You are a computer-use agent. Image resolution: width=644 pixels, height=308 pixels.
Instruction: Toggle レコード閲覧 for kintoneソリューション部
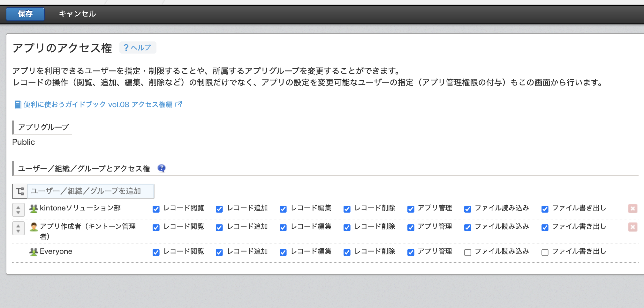156,209
